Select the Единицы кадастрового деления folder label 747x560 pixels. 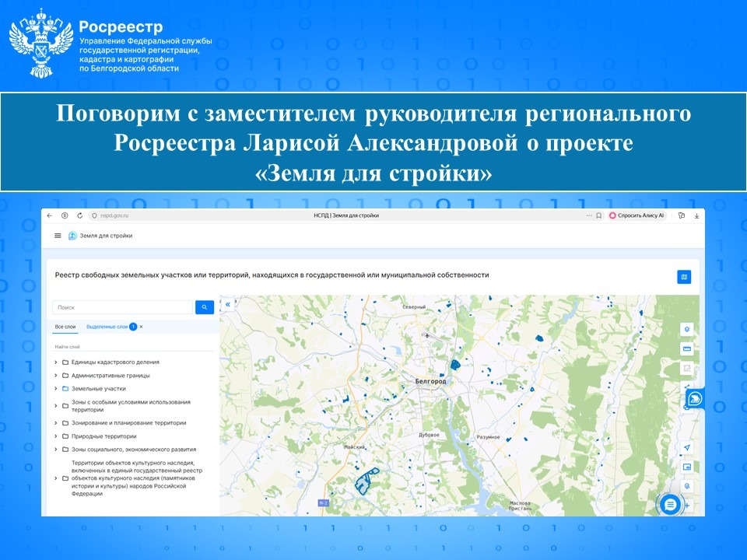[115, 362]
